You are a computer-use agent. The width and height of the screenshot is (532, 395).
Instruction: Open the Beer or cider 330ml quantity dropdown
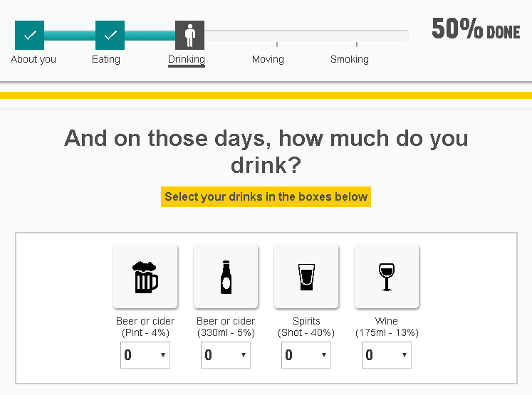click(226, 355)
